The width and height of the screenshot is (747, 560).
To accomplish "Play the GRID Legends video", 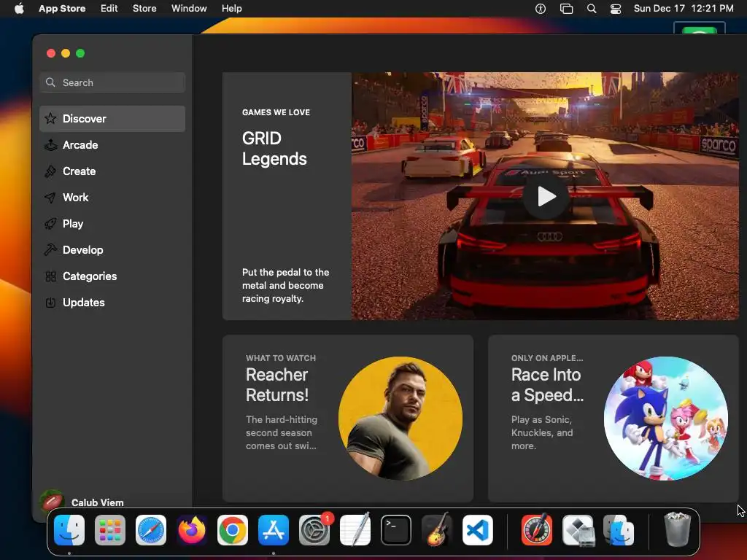I will [546, 196].
